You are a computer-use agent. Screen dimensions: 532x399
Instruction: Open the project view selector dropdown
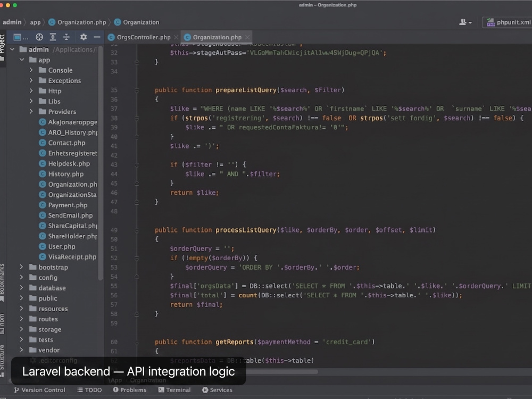click(x=21, y=37)
